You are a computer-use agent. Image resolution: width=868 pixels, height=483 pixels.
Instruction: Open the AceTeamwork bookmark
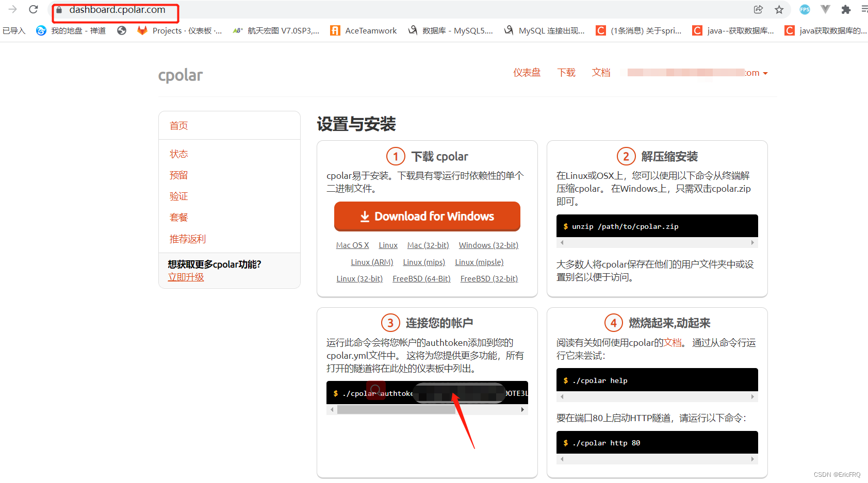click(364, 31)
